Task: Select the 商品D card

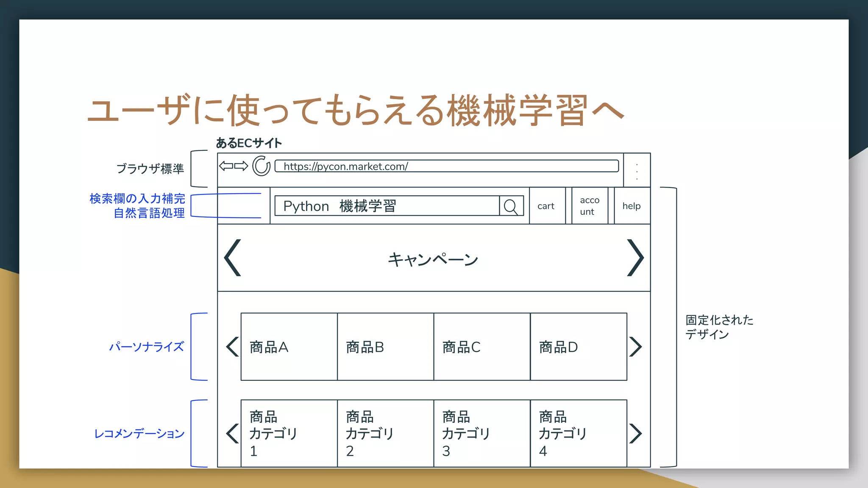Action: coord(579,347)
